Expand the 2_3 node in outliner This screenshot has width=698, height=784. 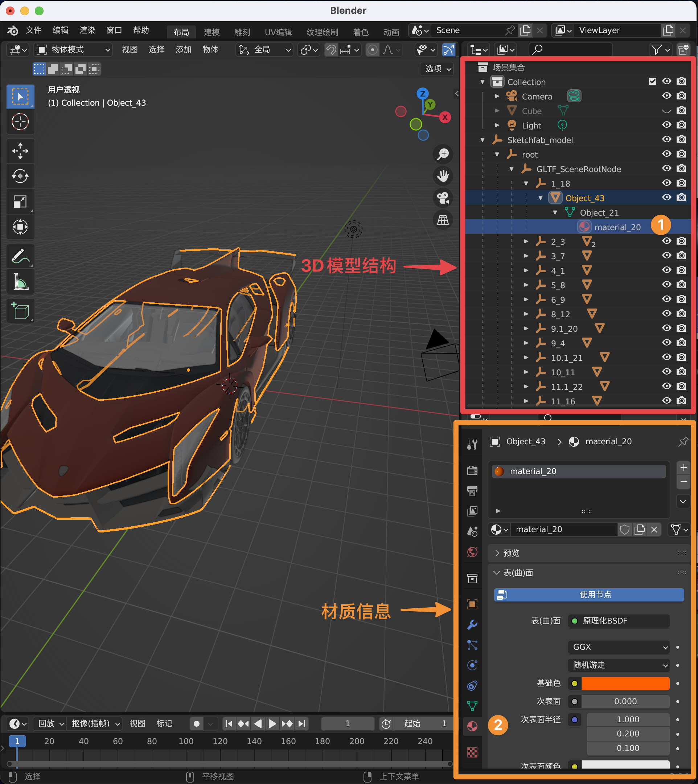526,242
